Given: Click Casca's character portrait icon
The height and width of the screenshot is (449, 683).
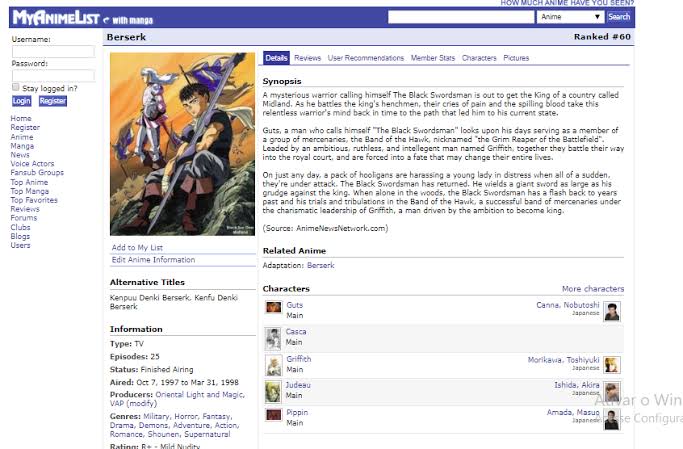Looking at the screenshot, I should [x=272, y=337].
